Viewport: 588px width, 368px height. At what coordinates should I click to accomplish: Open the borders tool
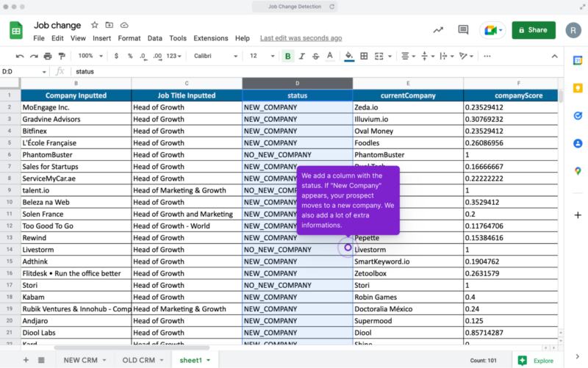[364, 57]
